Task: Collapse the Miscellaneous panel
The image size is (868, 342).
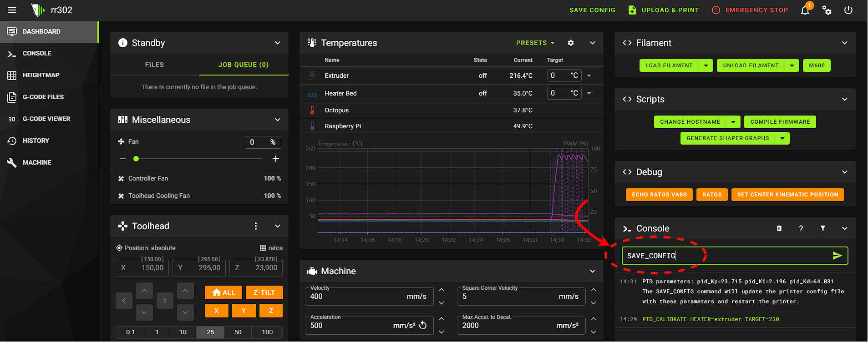Action: [278, 120]
